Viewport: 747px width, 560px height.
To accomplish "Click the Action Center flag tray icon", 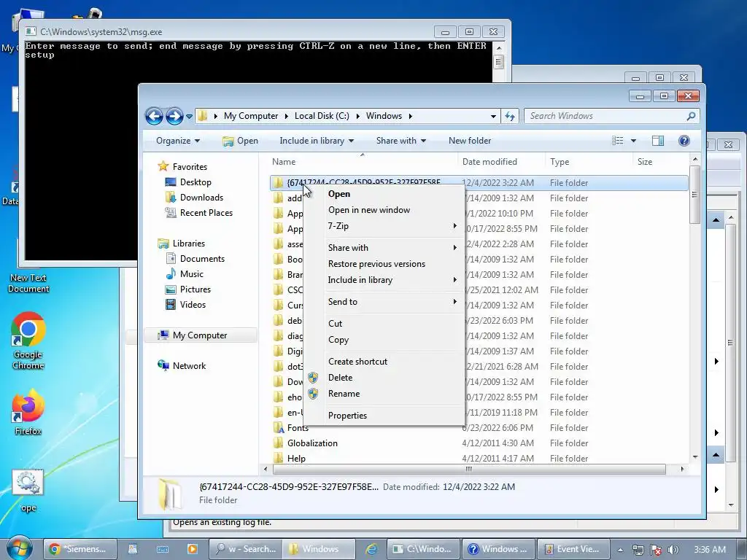I will pos(656,550).
